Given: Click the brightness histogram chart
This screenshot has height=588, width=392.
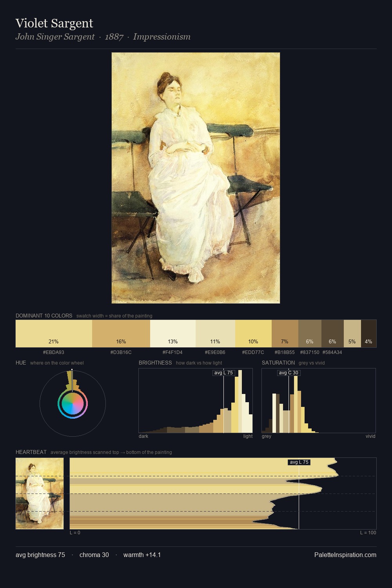Looking at the screenshot, I should pyautogui.click(x=196, y=401).
